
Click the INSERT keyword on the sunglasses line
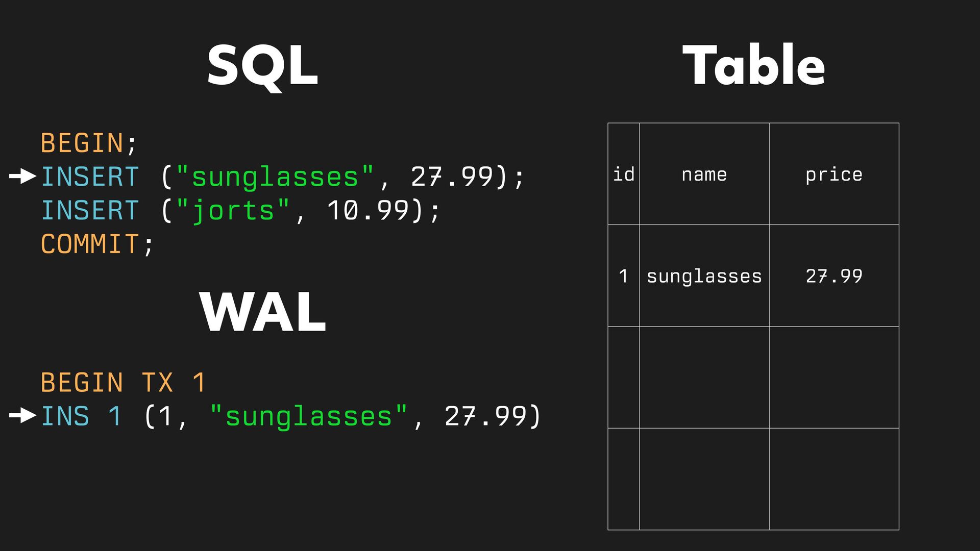tap(90, 177)
